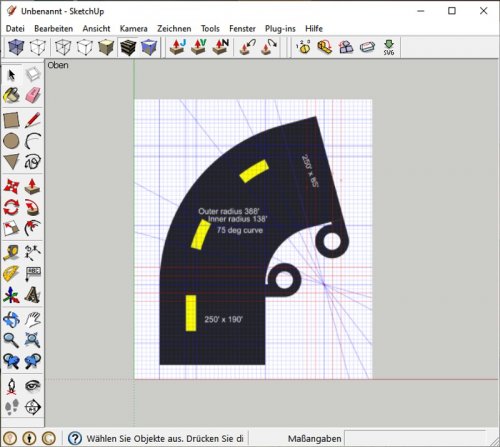Select the Eraser tool
The height and width of the screenshot is (447, 500).
click(33, 95)
